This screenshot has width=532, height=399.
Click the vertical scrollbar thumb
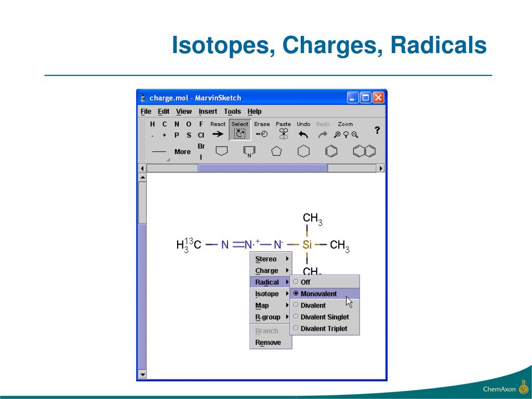pos(142,297)
